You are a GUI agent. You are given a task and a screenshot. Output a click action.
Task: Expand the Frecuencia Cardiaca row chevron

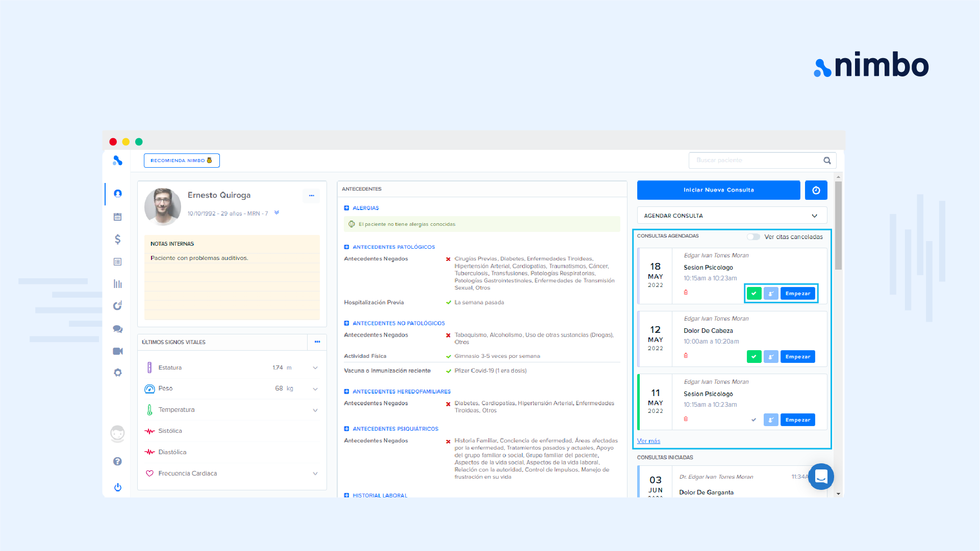[315, 474]
